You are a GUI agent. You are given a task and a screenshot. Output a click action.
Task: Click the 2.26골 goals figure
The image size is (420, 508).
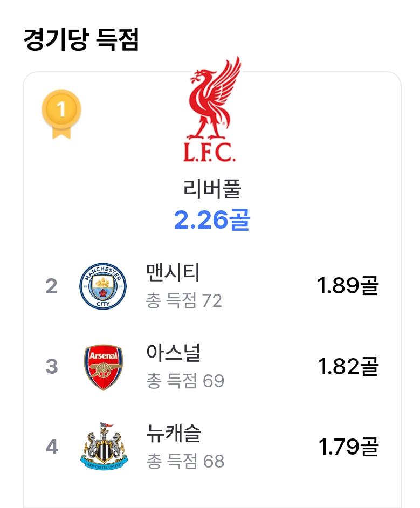click(212, 220)
